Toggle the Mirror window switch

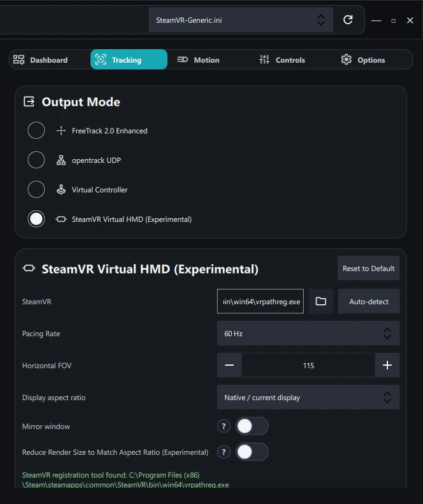tap(252, 426)
